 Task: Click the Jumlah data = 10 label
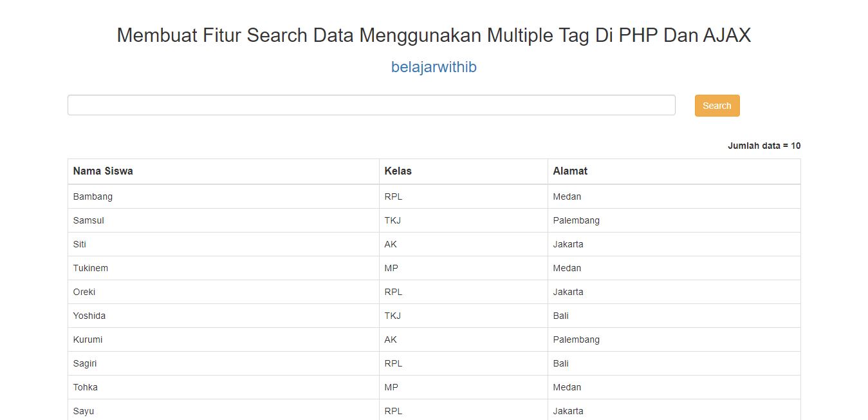[764, 146]
